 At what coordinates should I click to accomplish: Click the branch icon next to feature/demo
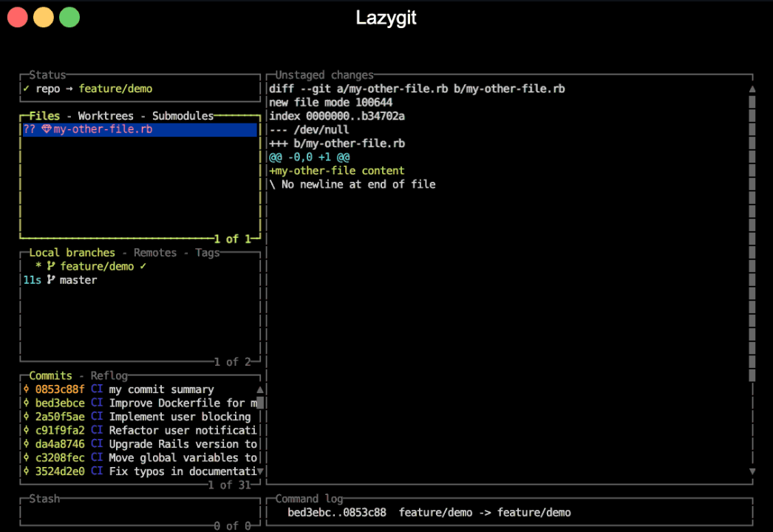coord(51,266)
